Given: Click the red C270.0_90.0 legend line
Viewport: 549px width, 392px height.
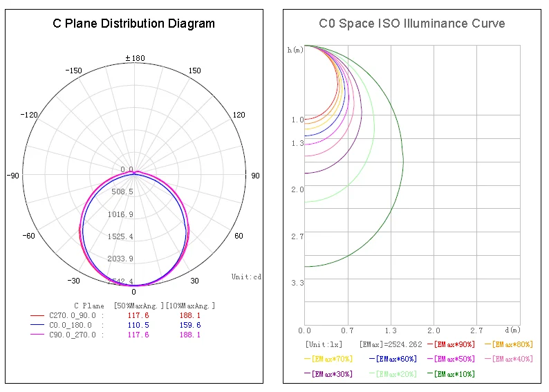Looking at the screenshot, I should (x=37, y=315).
